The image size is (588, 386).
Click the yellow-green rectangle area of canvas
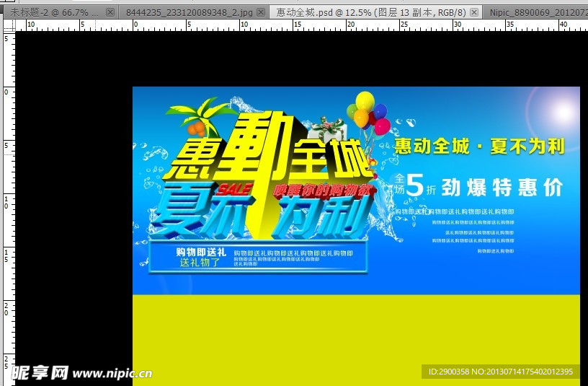[356, 340]
